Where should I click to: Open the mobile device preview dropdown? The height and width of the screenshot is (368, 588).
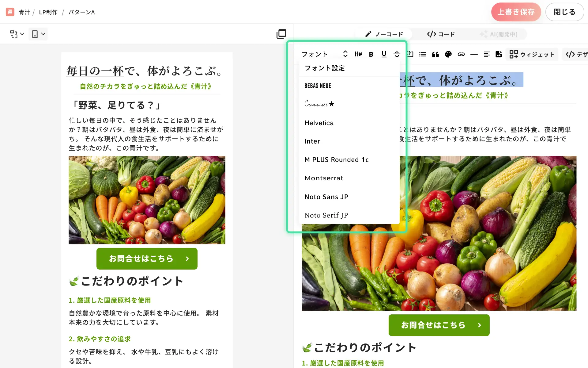[x=38, y=34]
